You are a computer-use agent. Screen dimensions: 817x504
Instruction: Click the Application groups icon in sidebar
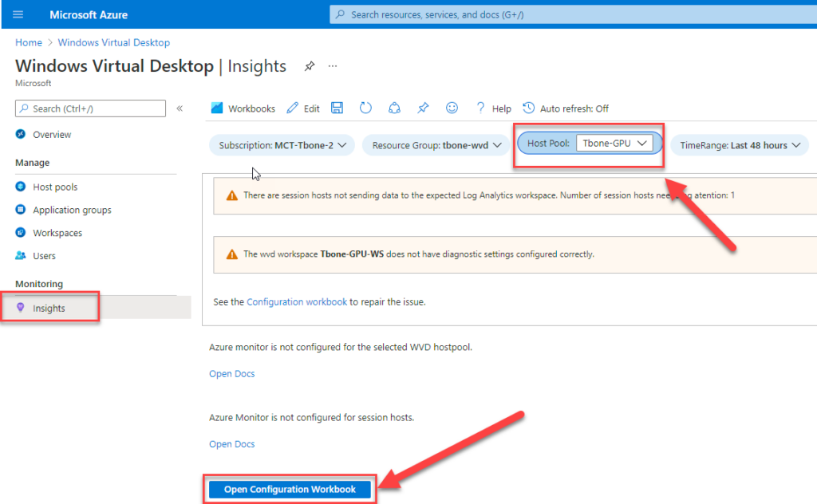click(20, 209)
